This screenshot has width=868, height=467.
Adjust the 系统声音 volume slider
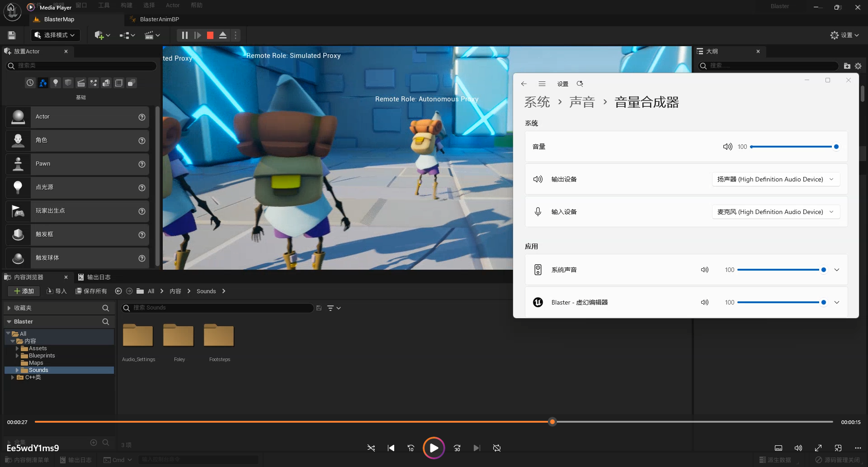(782, 270)
